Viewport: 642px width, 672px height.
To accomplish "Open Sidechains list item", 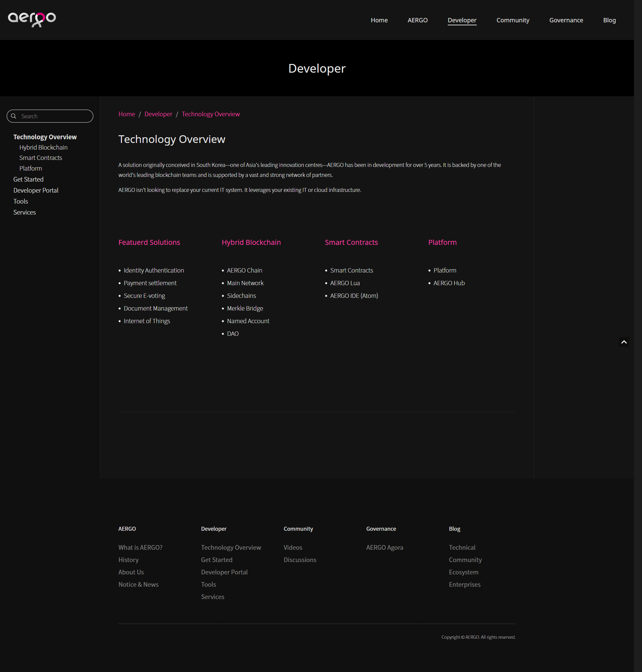I will [x=242, y=296].
